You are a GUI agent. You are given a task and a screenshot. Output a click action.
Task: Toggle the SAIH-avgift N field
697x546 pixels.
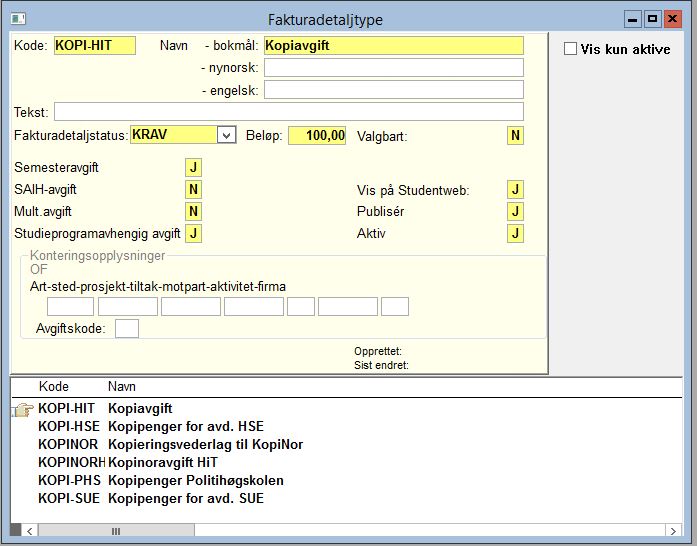pyautogui.click(x=193, y=189)
